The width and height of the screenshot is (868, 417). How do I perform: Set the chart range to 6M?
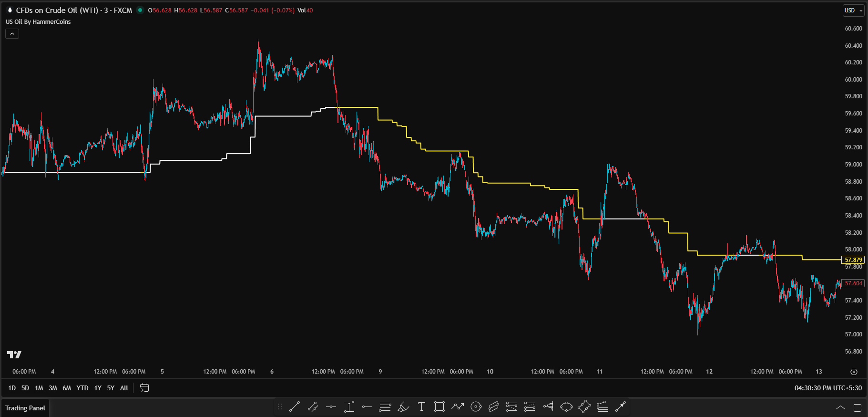pyautogui.click(x=67, y=388)
